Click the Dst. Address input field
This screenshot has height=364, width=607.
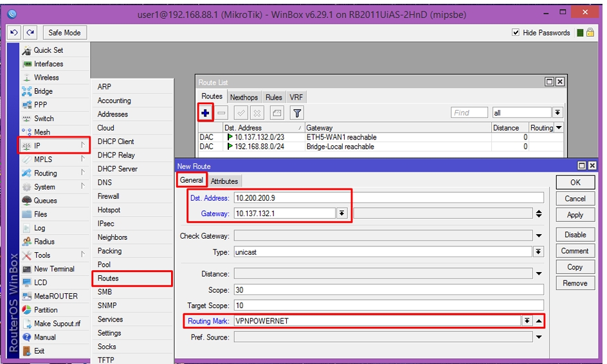click(388, 198)
